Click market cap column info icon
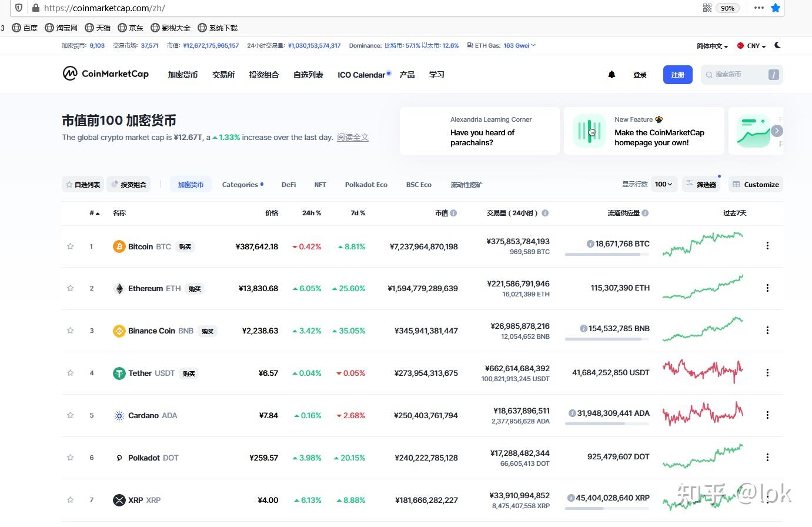Screen dimensions: 812x527 tap(453, 213)
